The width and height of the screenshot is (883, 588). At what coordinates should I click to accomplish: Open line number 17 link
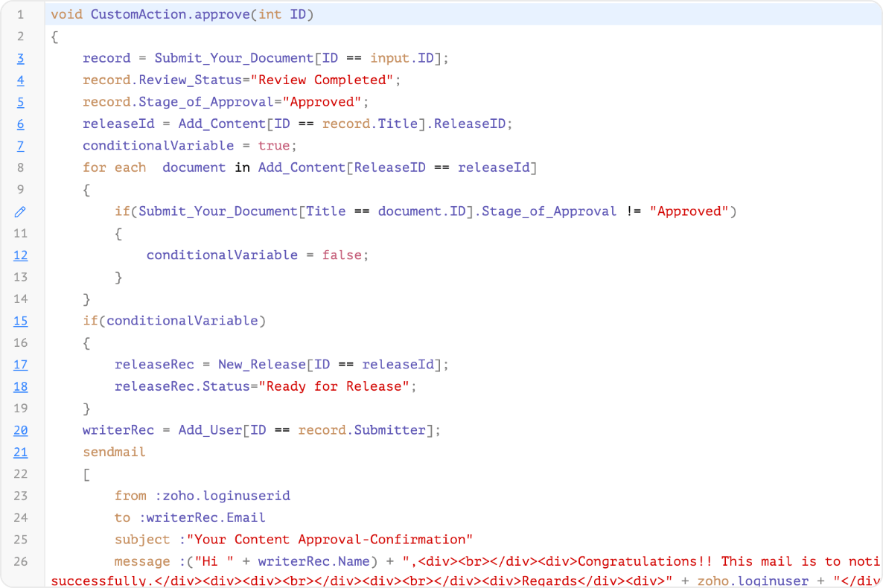tap(20, 365)
